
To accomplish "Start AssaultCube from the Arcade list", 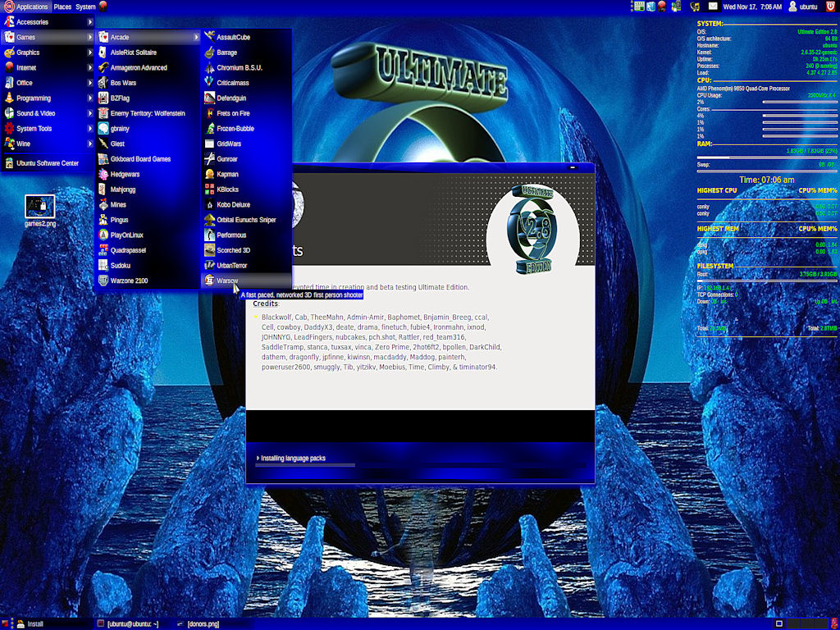I will pos(233,37).
